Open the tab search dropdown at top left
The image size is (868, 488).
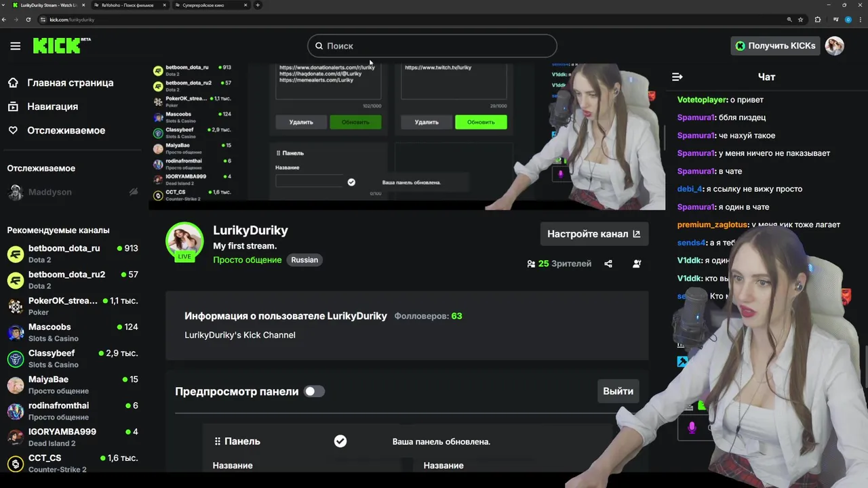(x=4, y=5)
